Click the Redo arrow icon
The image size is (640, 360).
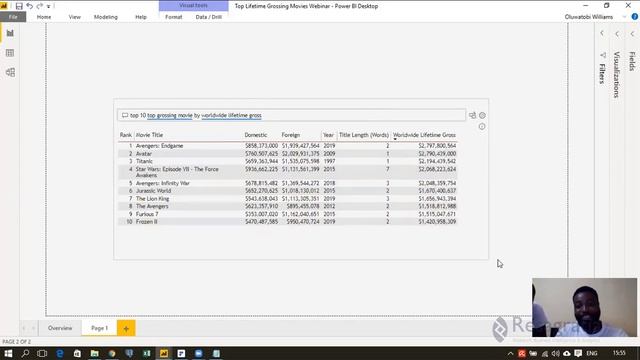tap(40, 6)
